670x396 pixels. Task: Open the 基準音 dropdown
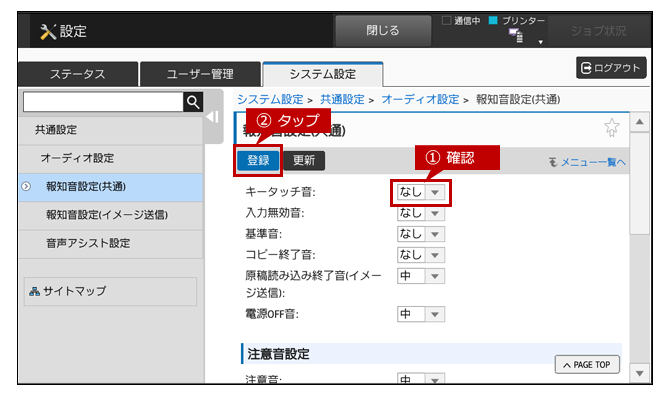coord(421,234)
